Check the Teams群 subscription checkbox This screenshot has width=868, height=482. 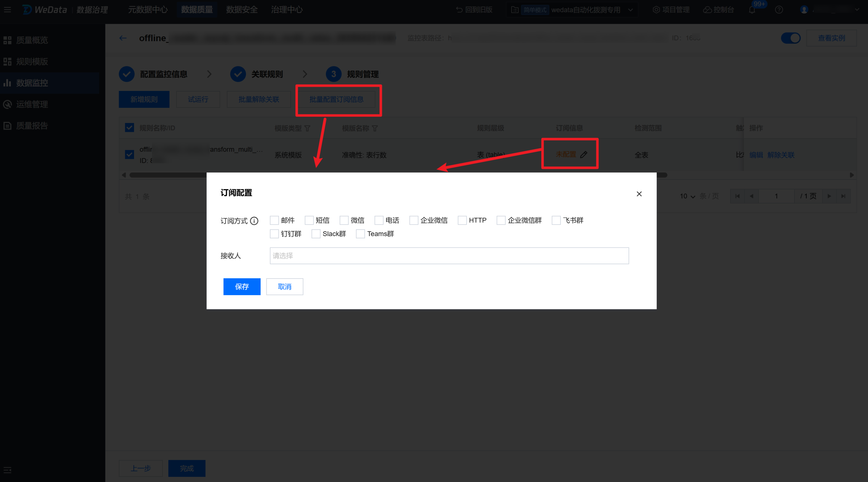coord(361,234)
